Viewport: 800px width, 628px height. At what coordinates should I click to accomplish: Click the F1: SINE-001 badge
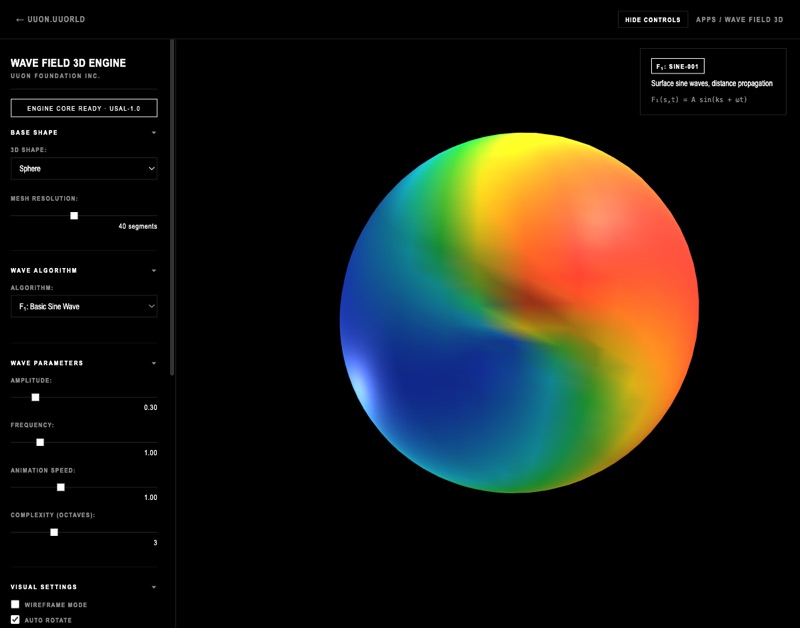[x=678, y=66]
